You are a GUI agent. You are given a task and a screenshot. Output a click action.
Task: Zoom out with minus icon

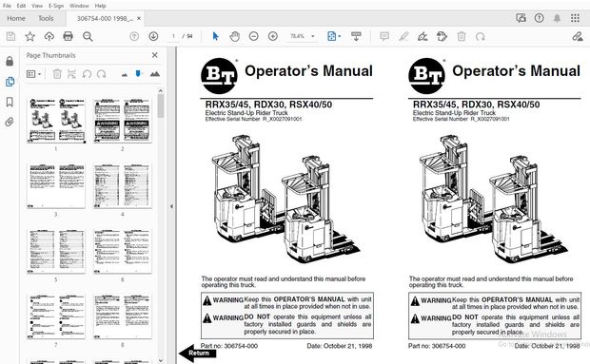(x=254, y=36)
